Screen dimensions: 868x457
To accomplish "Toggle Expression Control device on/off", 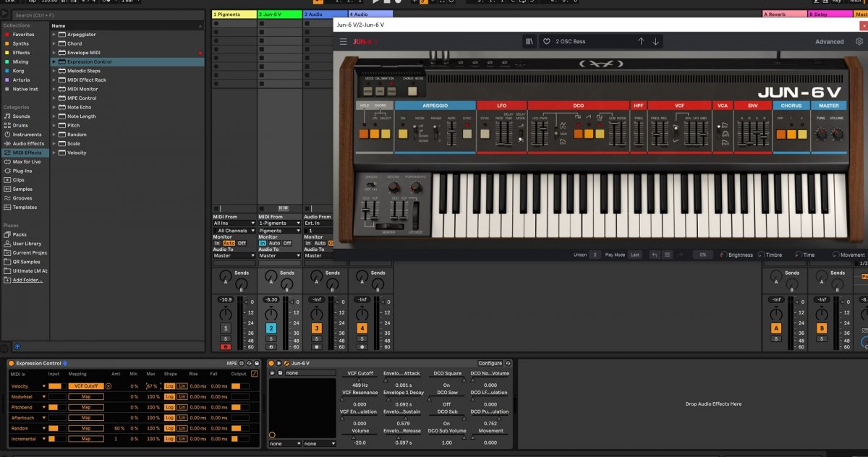I will coord(12,363).
